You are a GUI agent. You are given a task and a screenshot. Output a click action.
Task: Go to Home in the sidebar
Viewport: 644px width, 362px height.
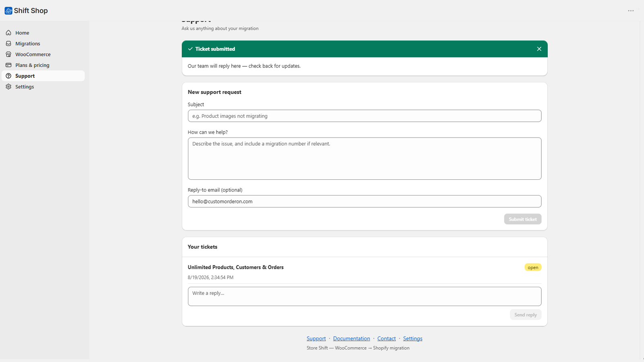(43, 33)
